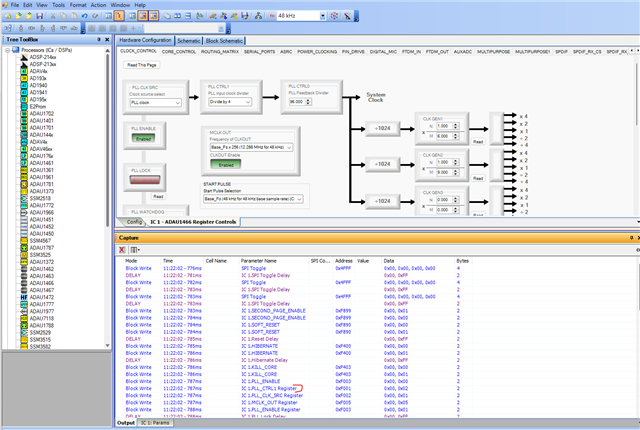
Task: Select ADAU1467 in the Tree ToolBox
Action: [x=41, y=290]
